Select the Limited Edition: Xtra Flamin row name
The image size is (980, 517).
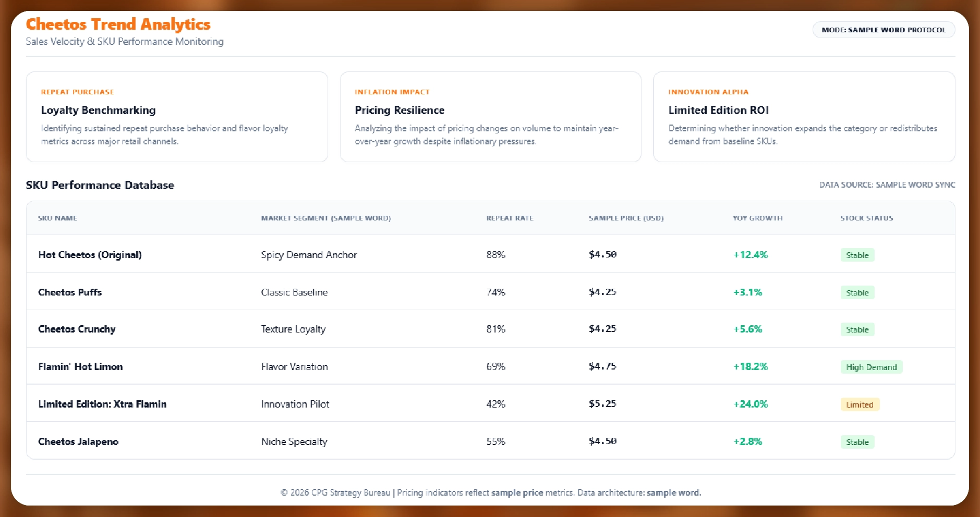[x=102, y=404]
